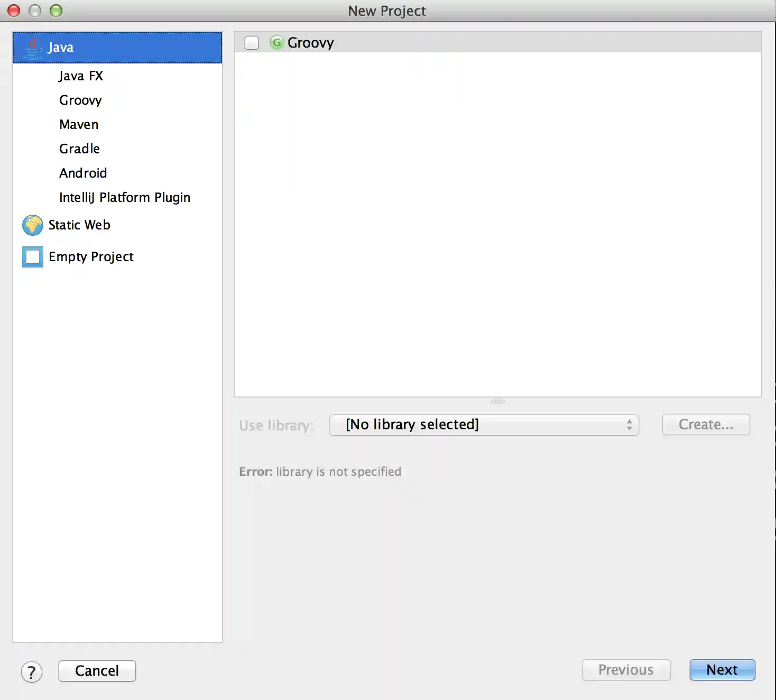
Task: Choose IntelliJ Platform Plugin option
Action: [125, 198]
